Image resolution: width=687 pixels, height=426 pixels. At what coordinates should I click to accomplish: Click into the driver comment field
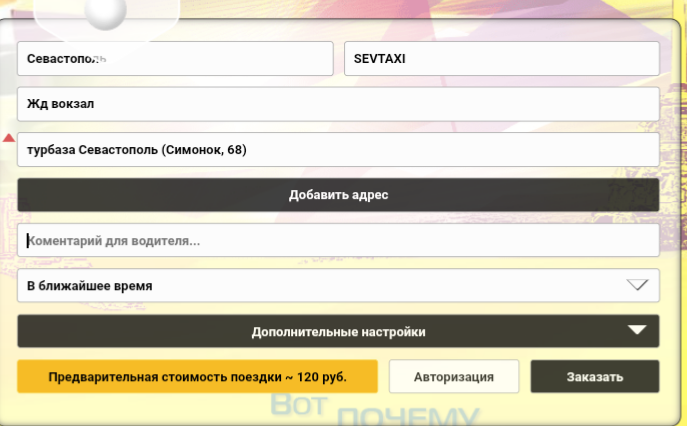338,240
